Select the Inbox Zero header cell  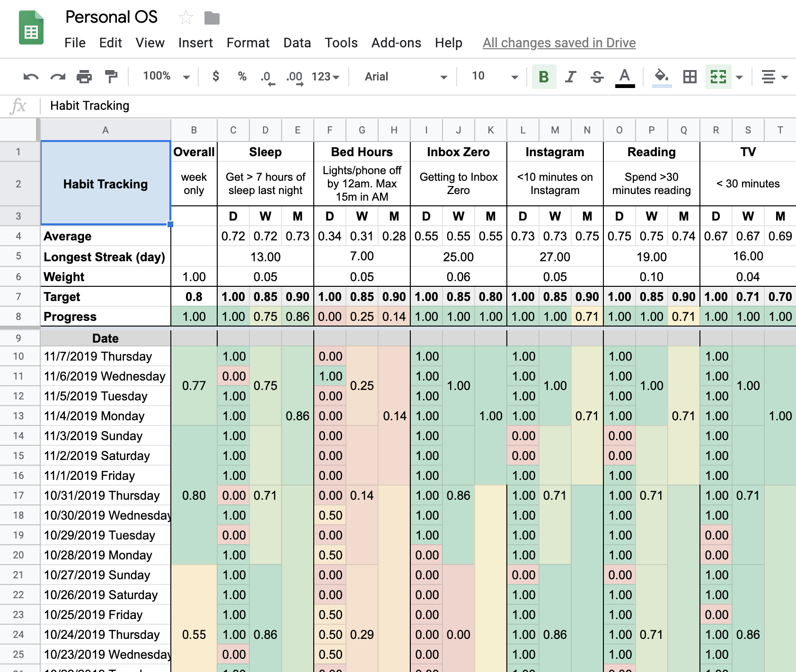tap(459, 152)
